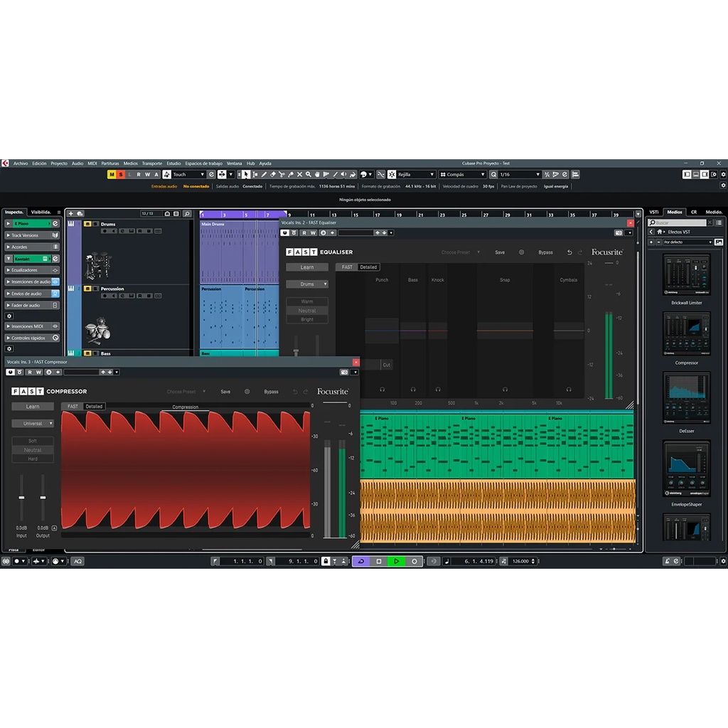Click snapshot camera icon in FAST Equaliser window
This screenshot has width=728, height=728.
click(x=619, y=233)
